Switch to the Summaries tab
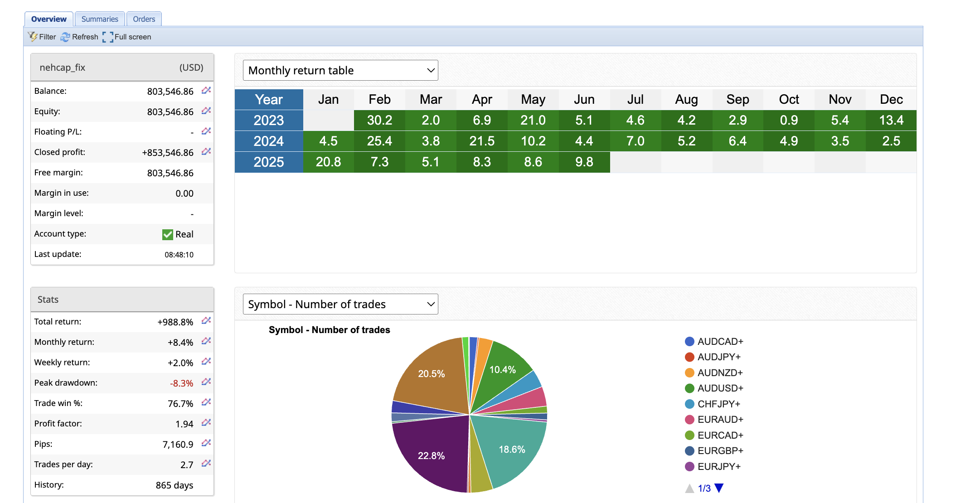This screenshot has width=980, height=503. pyautogui.click(x=100, y=19)
